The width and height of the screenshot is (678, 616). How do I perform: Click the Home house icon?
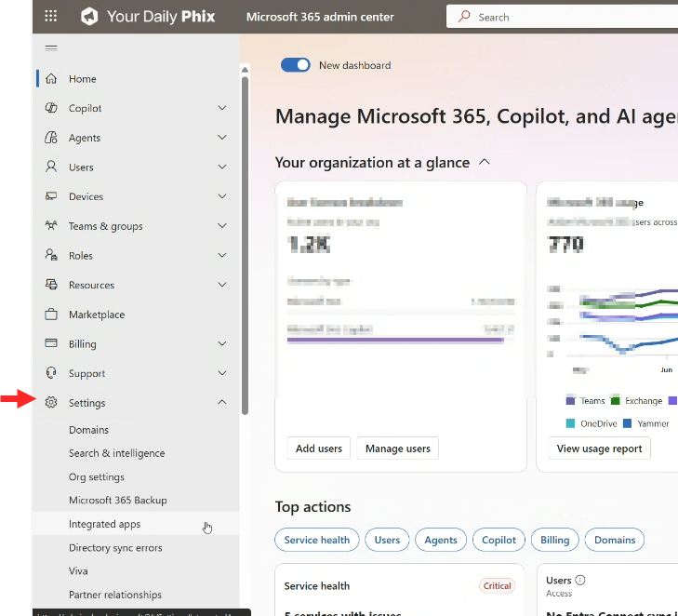(x=51, y=79)
